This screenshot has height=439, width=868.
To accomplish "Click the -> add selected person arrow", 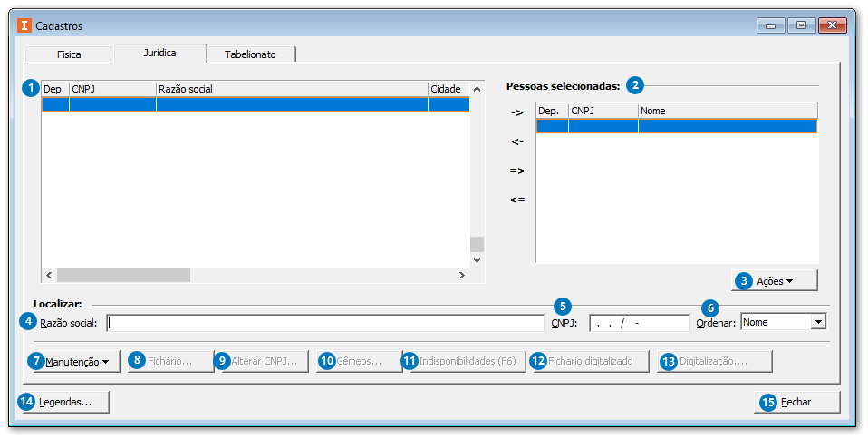I will click(x=517, y=112).
